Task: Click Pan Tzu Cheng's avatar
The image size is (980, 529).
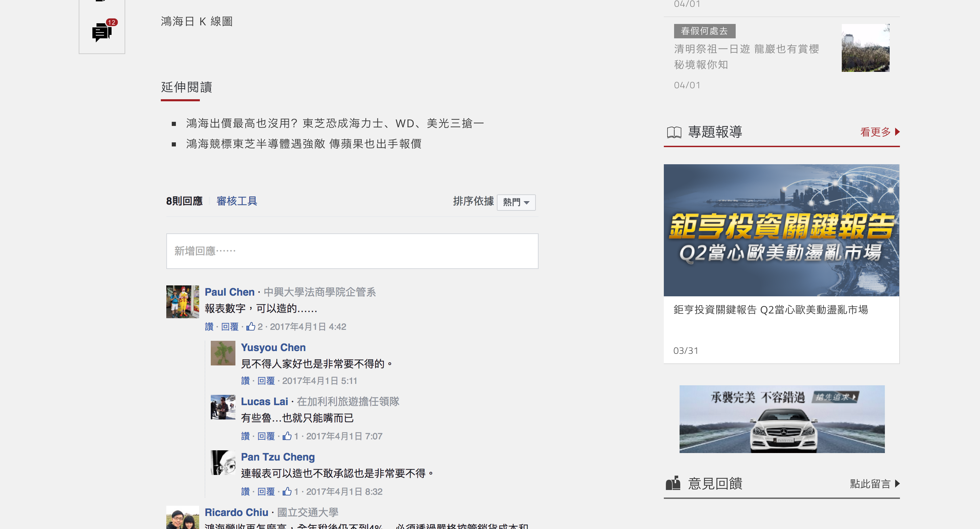Action: pyautogui.click(x=223, y=462)
